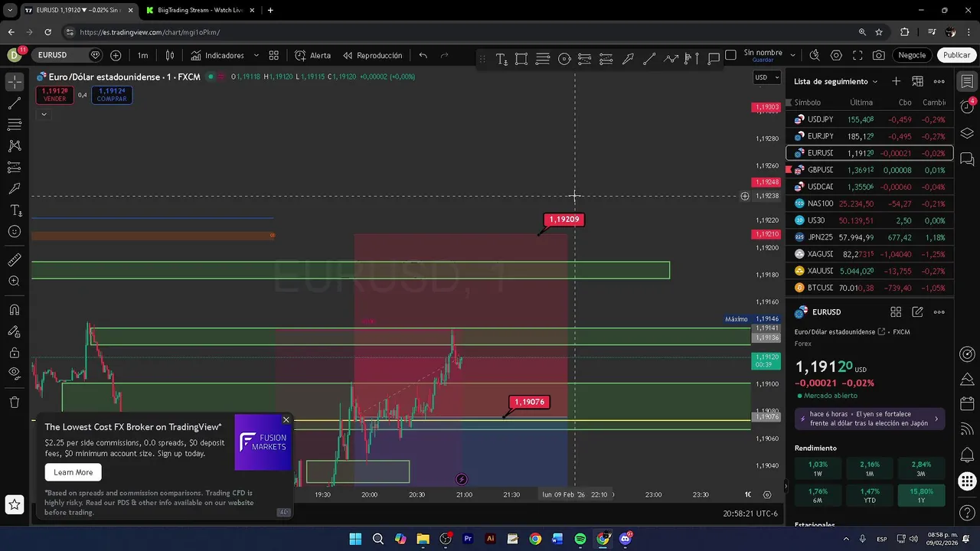Click Learn More in the broker ad
Viewport: 980px width, 551px height.
click(x=73, y=472)
